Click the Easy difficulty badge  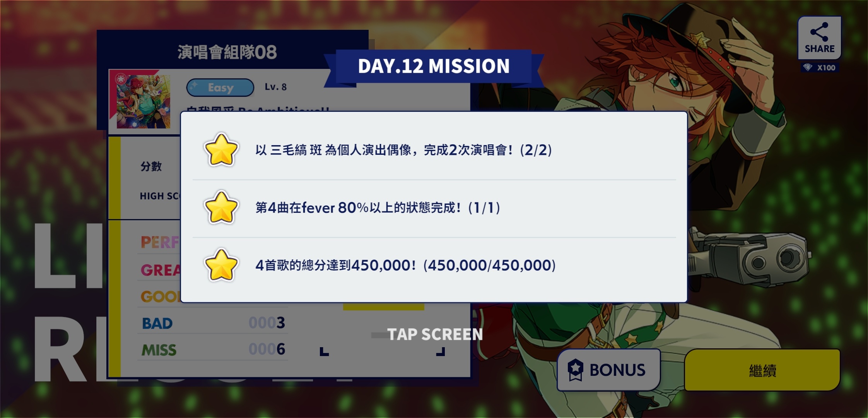tap(220, 87)
